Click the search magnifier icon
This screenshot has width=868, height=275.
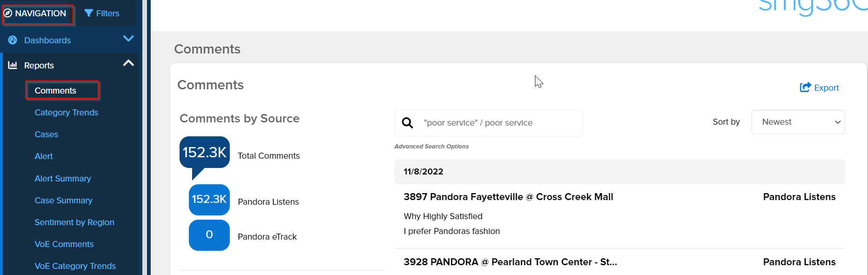click(x=407, y=123)
